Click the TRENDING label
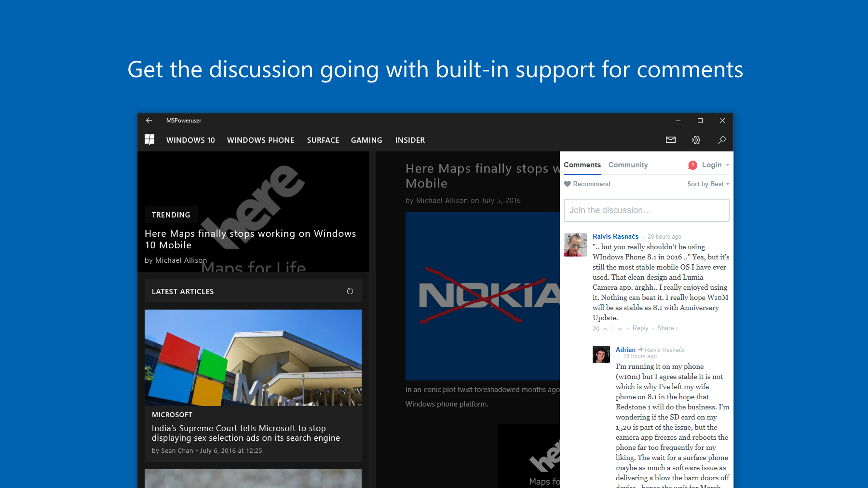The height and width of the screenshot is (488, 868). pos(171,215)
